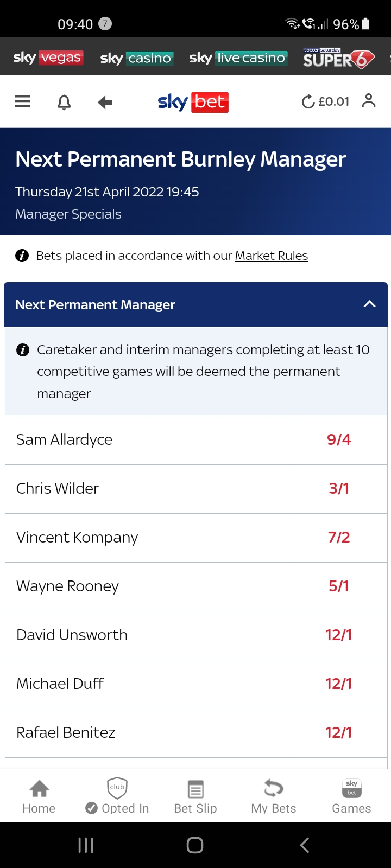The width and height of the screenshot is (391, 868).
Task: Open the hamburger menu
Action: coord(23,101)
